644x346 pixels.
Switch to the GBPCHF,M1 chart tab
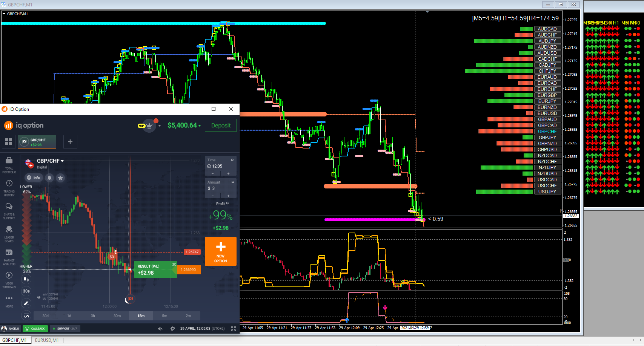coord(15,340)
